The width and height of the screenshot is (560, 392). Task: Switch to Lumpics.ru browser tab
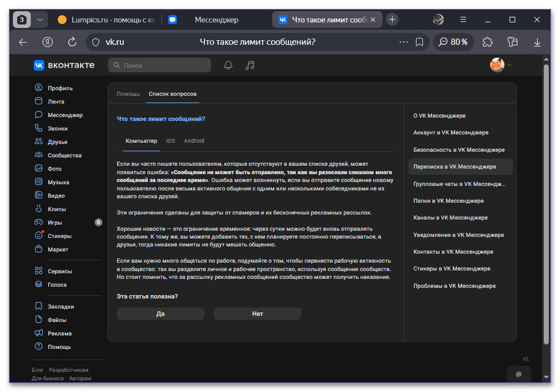pyautogui.click(x=107, y=20)
